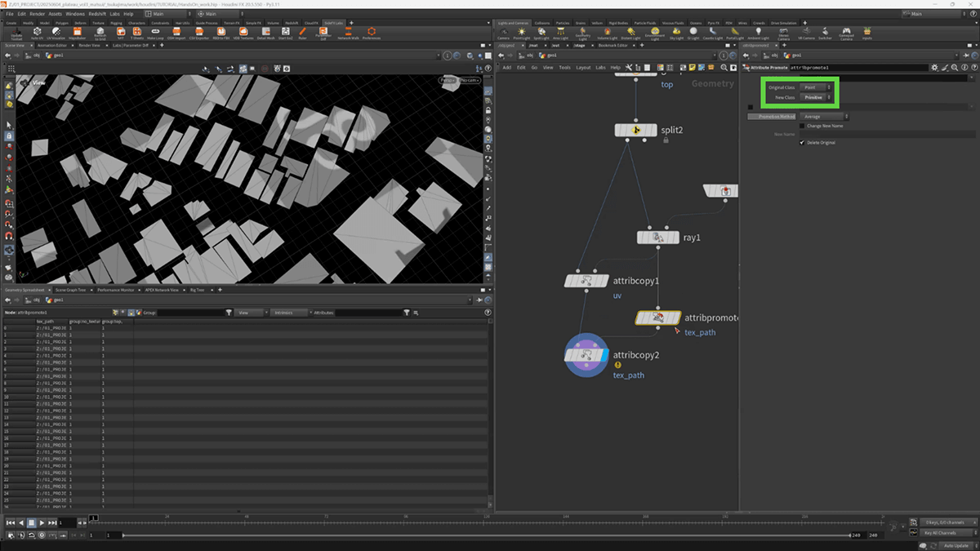This screenshot has height=551, width=980.
Task: Click the attribcopy2 node icon
Action: point(584,355)
